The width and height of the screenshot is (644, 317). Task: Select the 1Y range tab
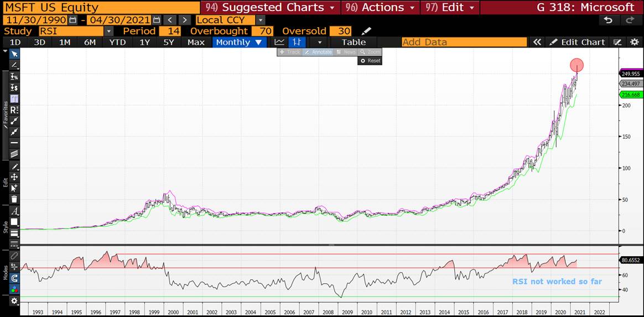click(144, 42)
